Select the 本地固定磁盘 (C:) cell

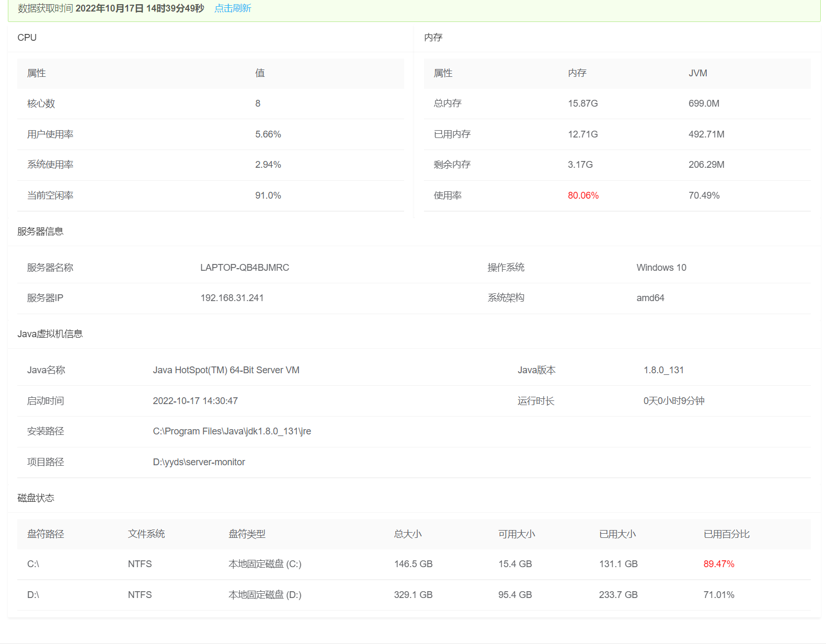265,564
